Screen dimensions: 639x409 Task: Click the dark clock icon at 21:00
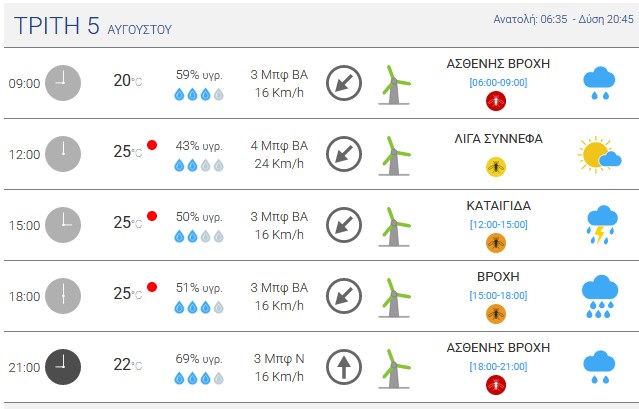tap(63, 367)
